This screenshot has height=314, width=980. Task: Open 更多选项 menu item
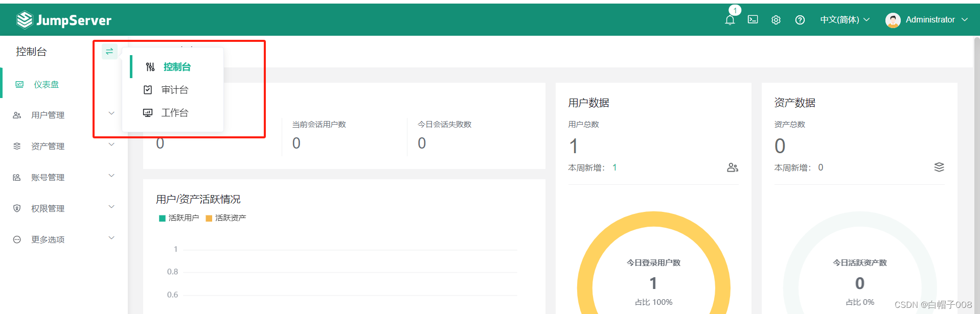(64, 239)
